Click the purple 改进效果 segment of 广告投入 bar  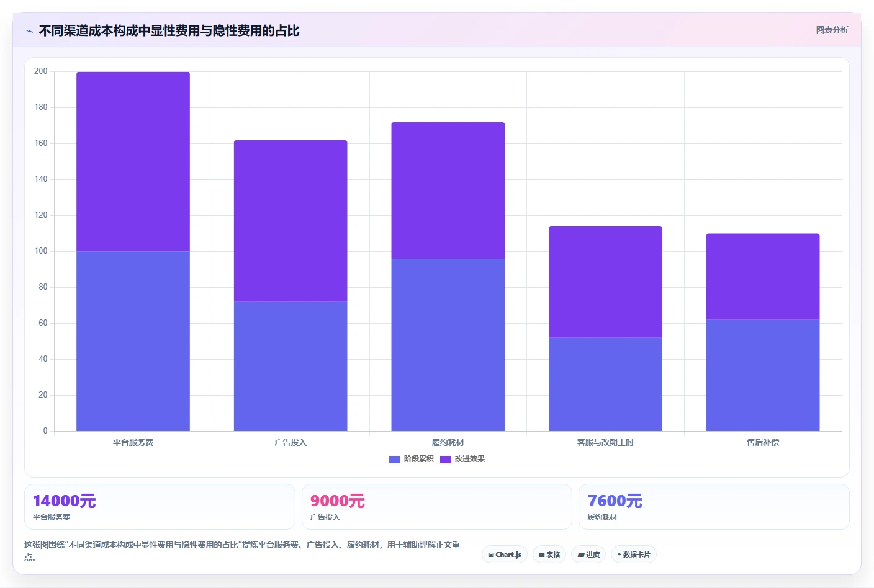click(x=291, y=221)
